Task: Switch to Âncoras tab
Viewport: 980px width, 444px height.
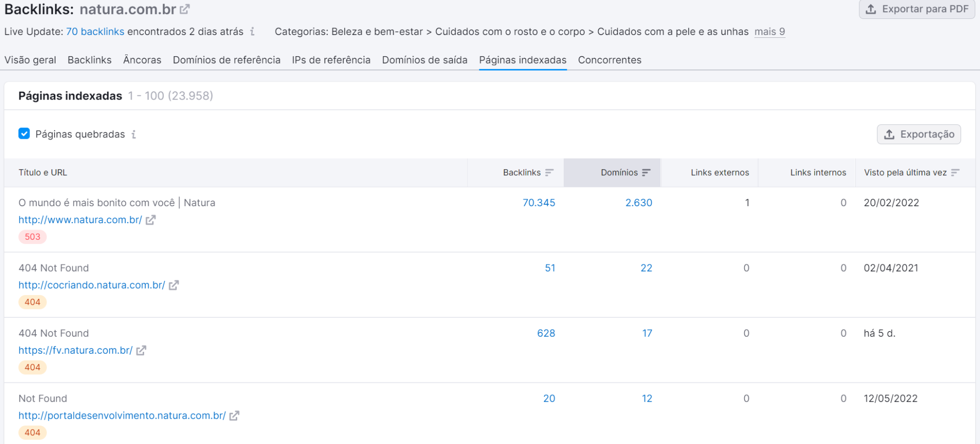Action: click(142, 60)
